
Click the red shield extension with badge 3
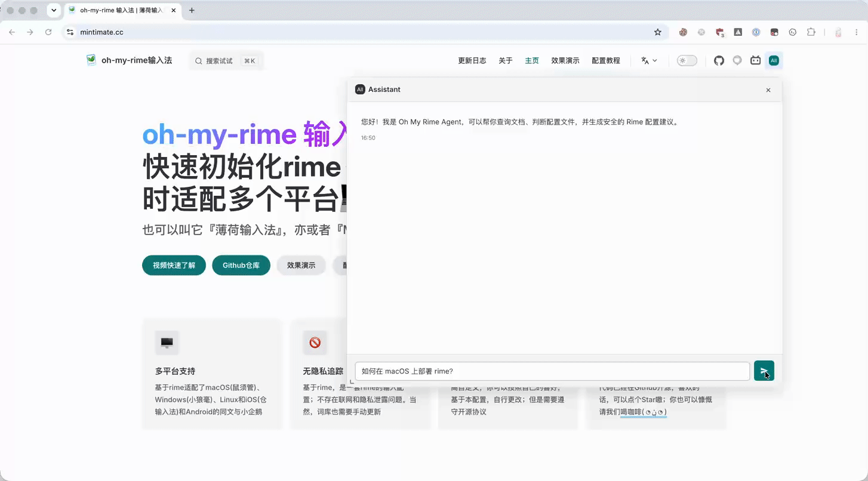[720, 32]
